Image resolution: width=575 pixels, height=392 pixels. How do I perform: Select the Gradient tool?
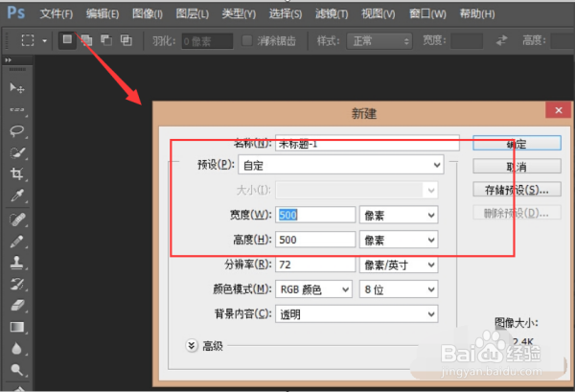pos(17,327)
